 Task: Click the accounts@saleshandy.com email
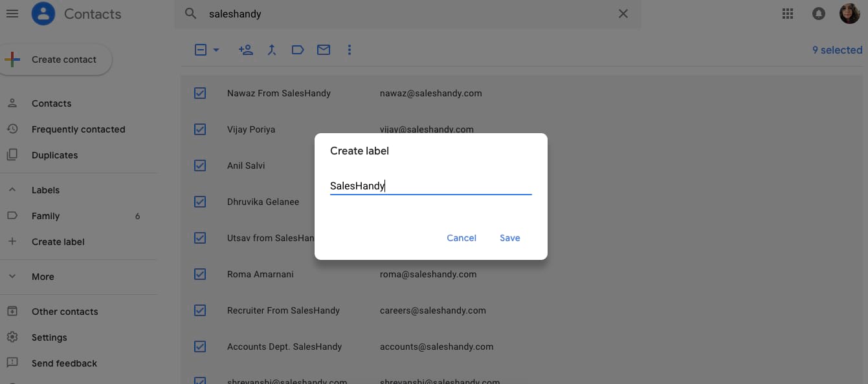pyautogui.click(x=437, y=347)
